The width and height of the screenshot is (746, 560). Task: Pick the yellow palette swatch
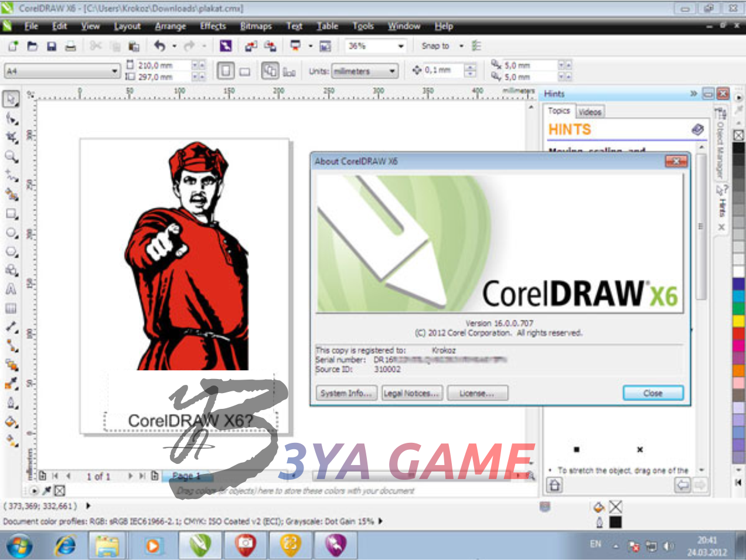(x=739, y=320)
